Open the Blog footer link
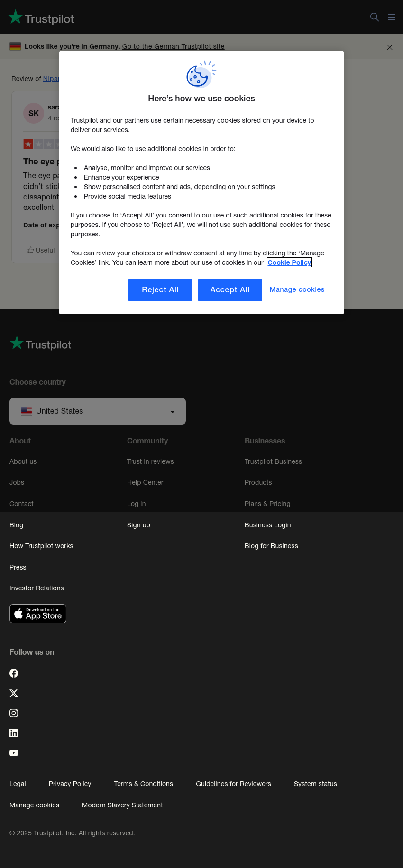Image resolution: width=403 pixels, height=868 pixels. click(16, 525)
